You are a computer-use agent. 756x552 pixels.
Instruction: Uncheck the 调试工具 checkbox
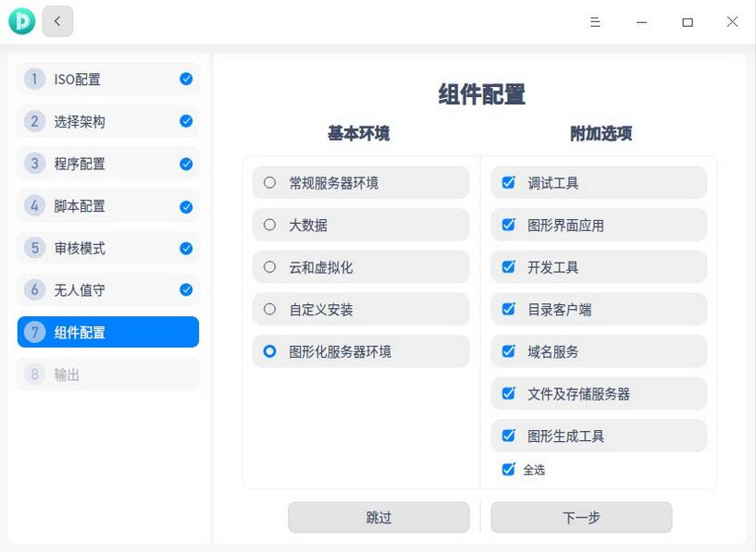(507, 182)
